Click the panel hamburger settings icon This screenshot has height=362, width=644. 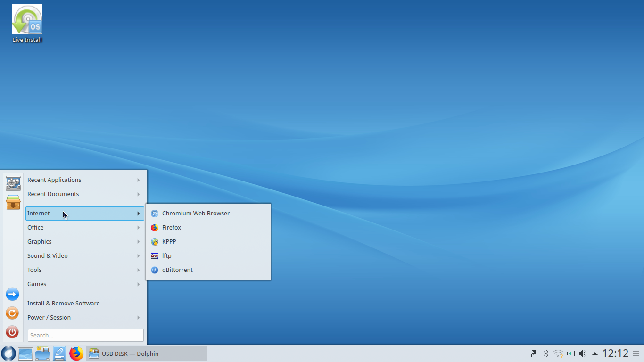pos(636,354)
